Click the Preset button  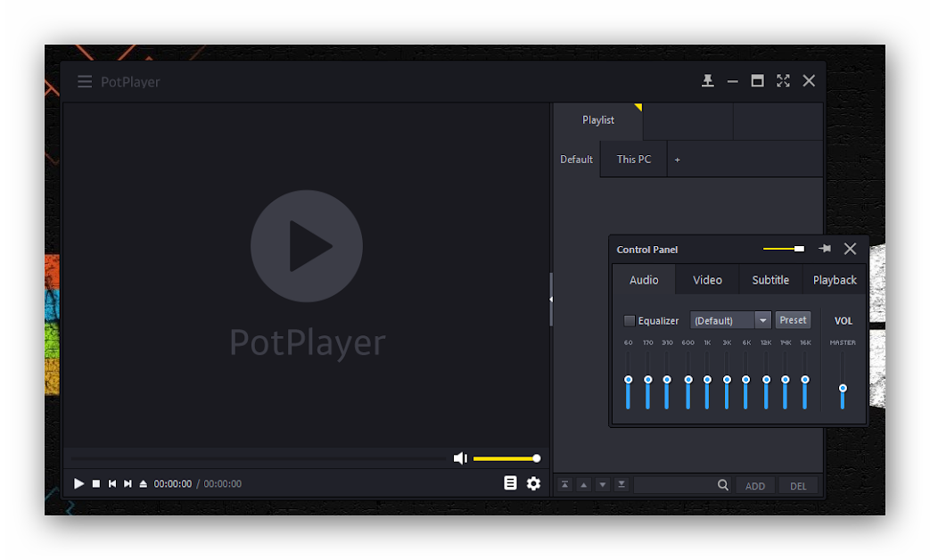793,320
